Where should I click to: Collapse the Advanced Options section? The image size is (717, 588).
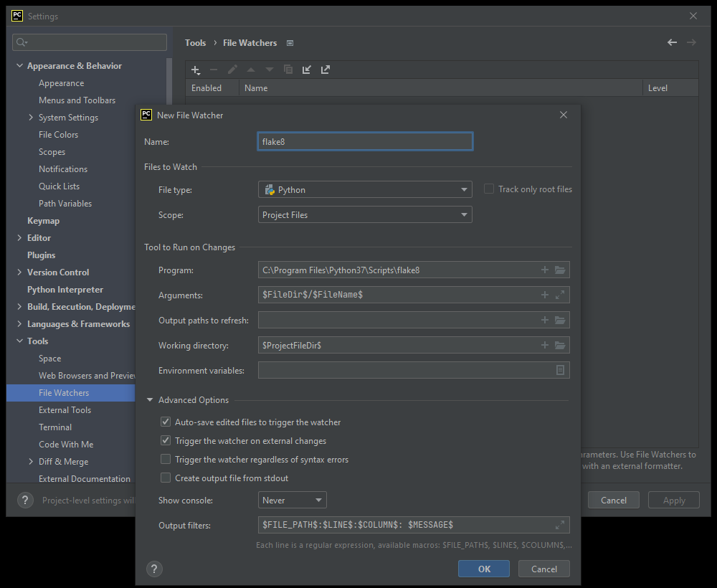tap(150, 400)
